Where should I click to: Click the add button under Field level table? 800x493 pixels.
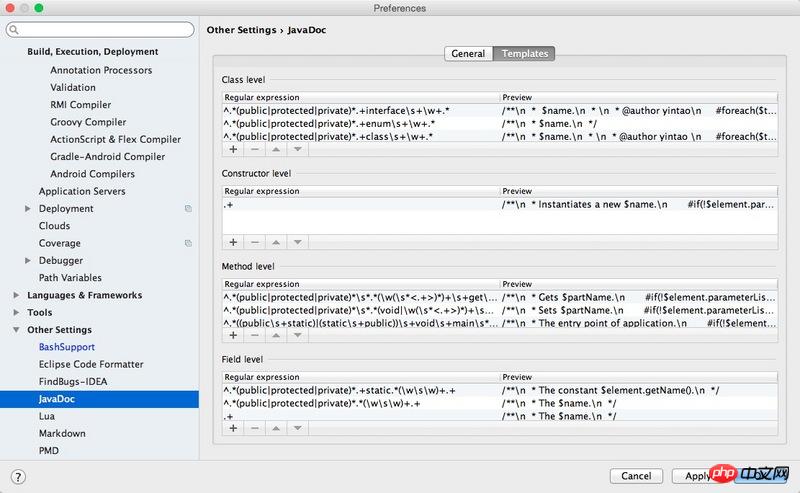pyautogui.click(x=233, y=428)
